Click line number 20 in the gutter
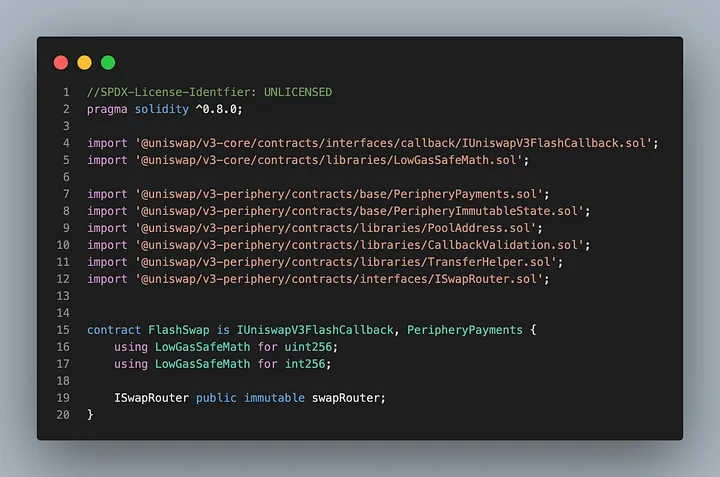The height and width of the screenshot is (477, 720). tap(64, 415)
